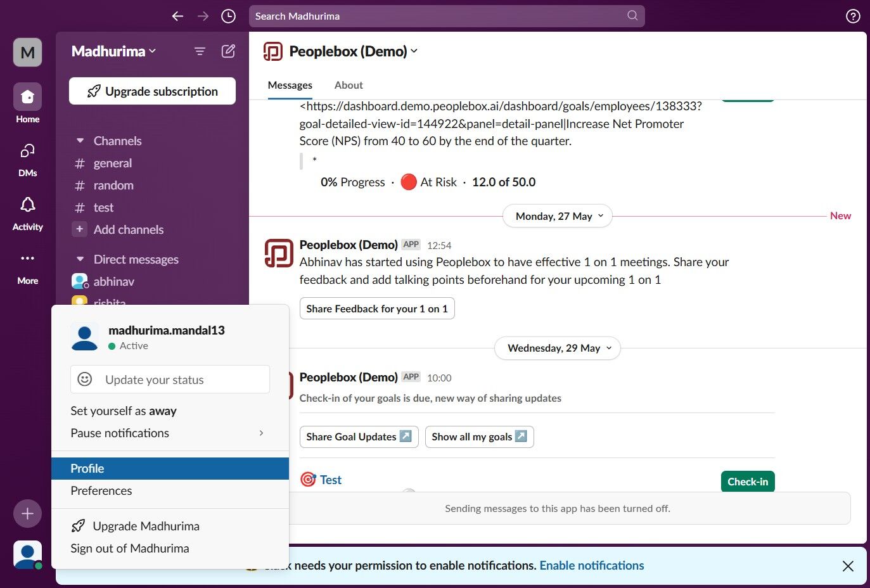Click the New messages marker label
The height and width of the screenshot is (588, 870).
[840, 215]
